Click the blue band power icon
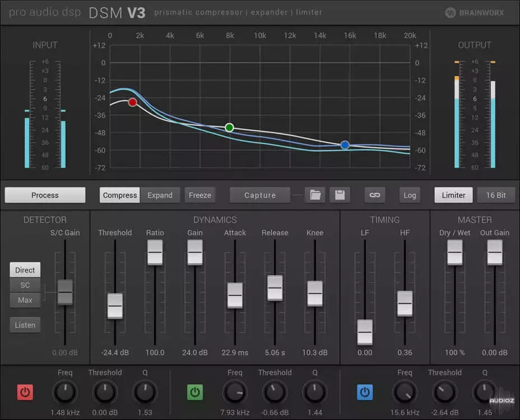The width and height of the screenshot is (520, 420). pyautogui.click(x=365, y=392)
